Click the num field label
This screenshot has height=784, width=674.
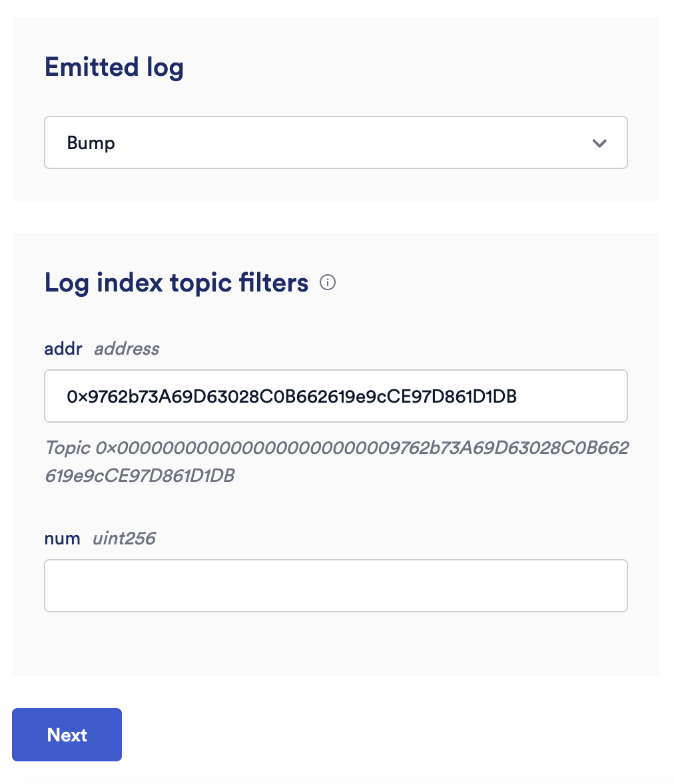pos(62,538)
